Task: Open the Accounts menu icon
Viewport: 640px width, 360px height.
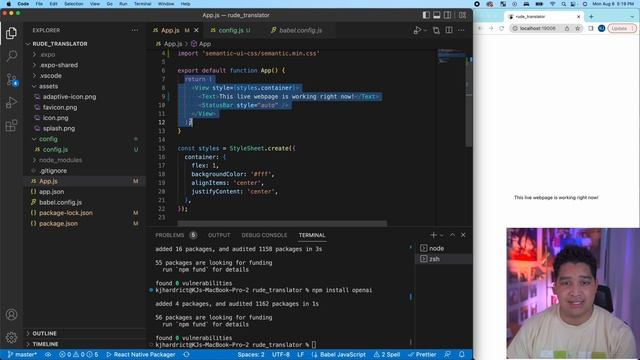Action: [x=11, y=315]
